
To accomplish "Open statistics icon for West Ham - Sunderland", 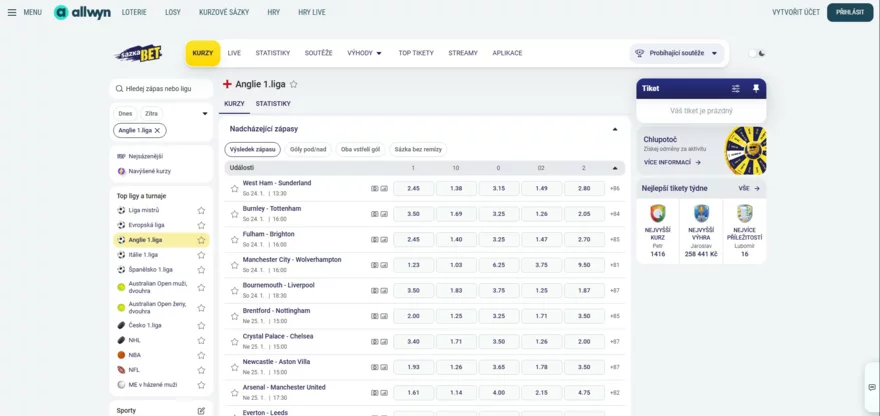I will pos(384,189).
